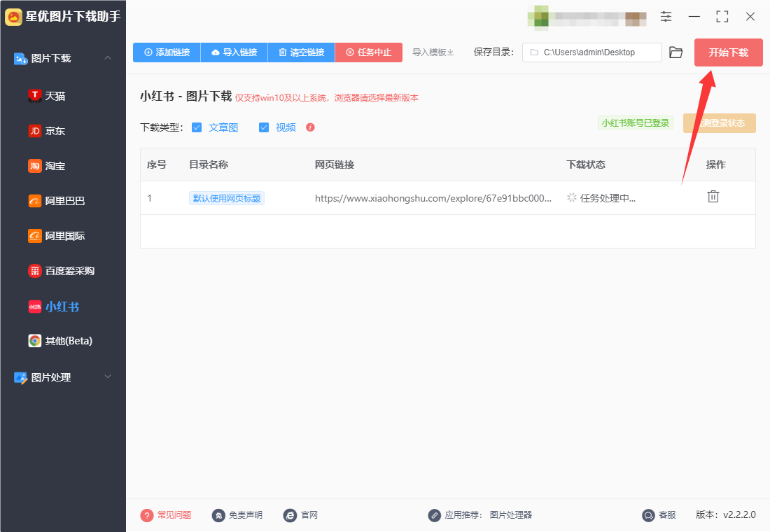Start downloading with 开始下载
The height and width of the screenshot is (532, 770).
click(x=728, y=52)
